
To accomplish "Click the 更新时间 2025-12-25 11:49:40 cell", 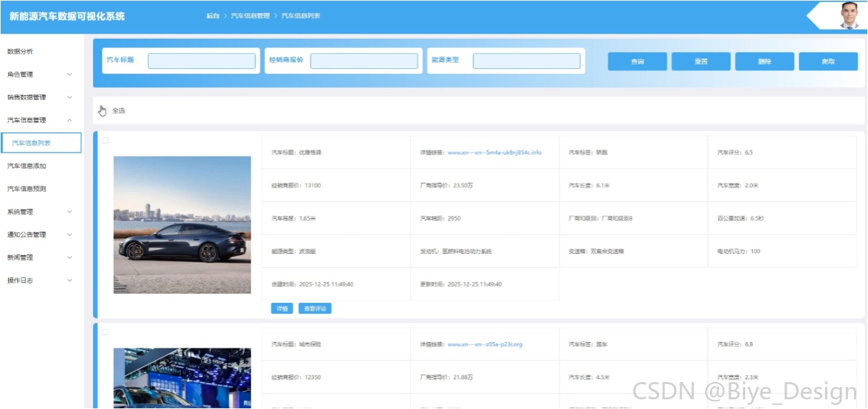I will pyautogui.click(x=485, y=284).
